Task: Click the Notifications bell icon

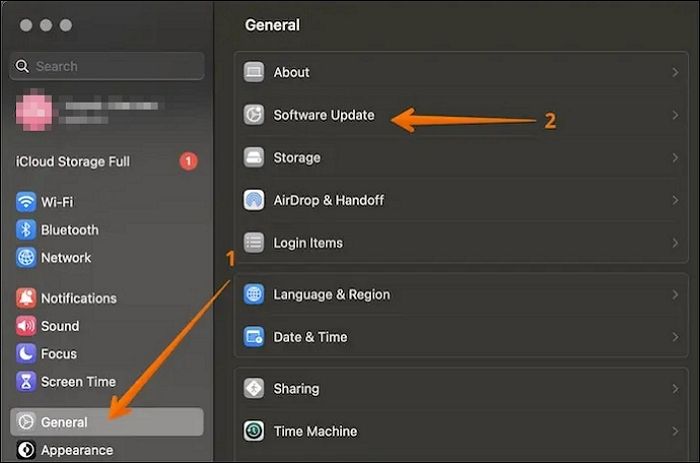Action: (x=26, y=298)
